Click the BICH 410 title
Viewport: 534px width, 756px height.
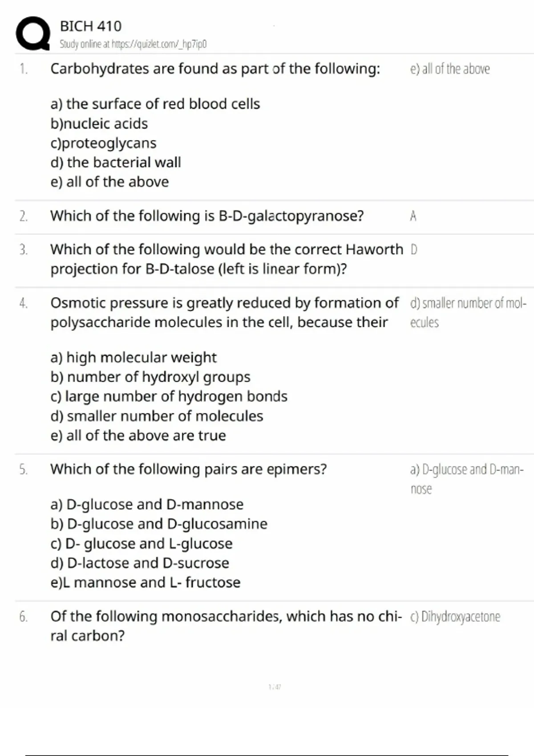coord(91,26)
